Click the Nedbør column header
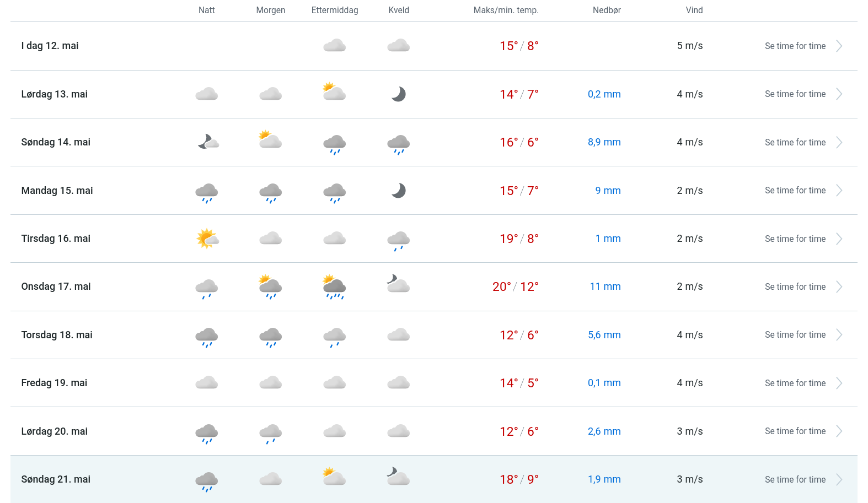Image resolution: width=868 pixels, height=503 pixels. tap(607, 10)
